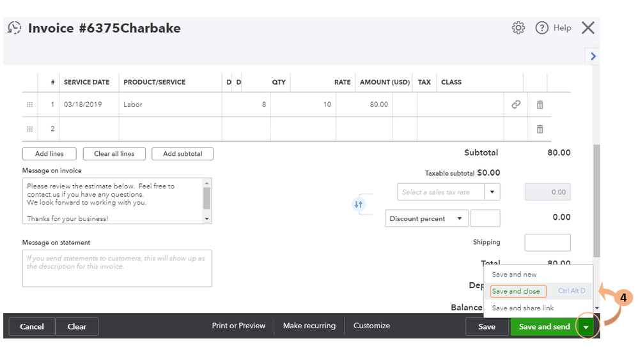Select Save and new from menu
638x364 pixels.
point(514,275)
